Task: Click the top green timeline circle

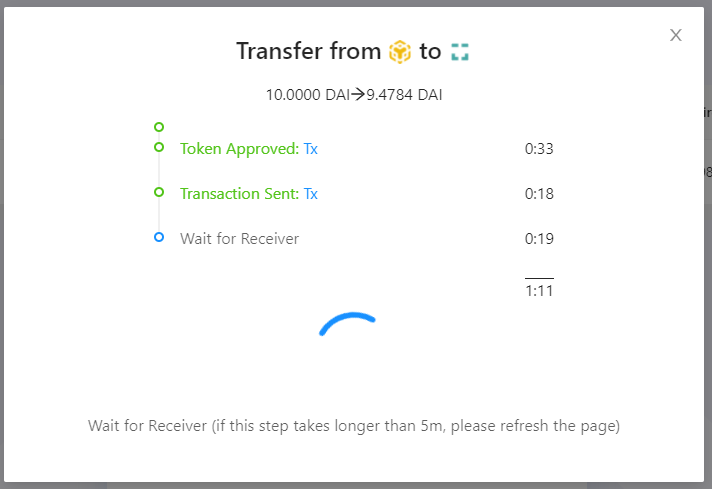Action: [x=159, y=127]
